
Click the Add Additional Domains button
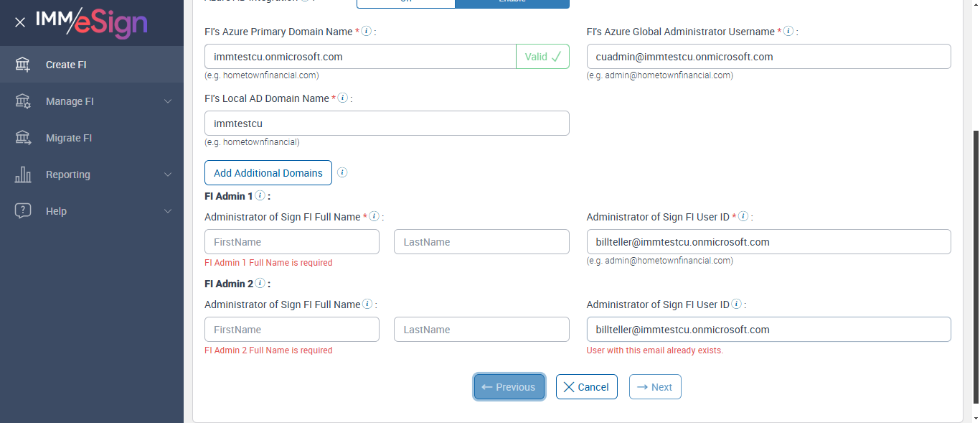(x=268, y=172)
